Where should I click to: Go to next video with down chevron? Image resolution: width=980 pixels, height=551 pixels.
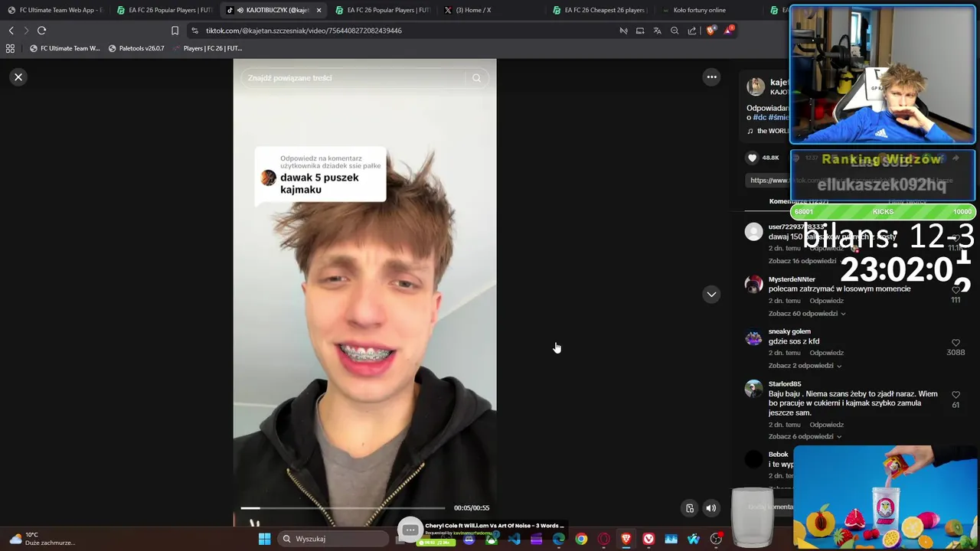tap(711, 294)
